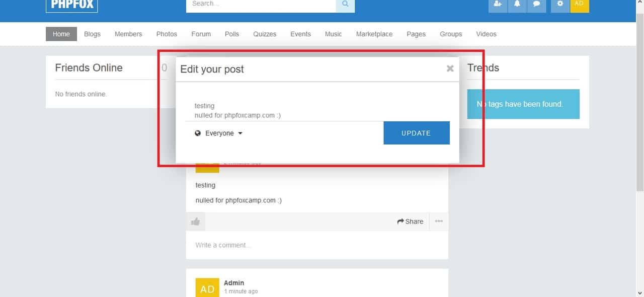Open the Events menu item
This screenshot has height=297, width=644.
300,34
